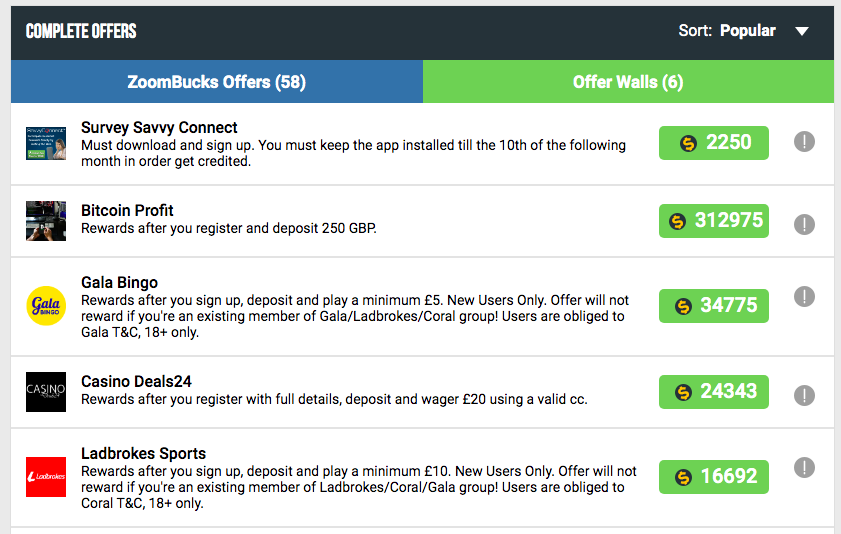Image resolution: width=841 pixels, height=534 pixels.
Task: Open the Casino Deals24 offer title
Action: [136, 381]
